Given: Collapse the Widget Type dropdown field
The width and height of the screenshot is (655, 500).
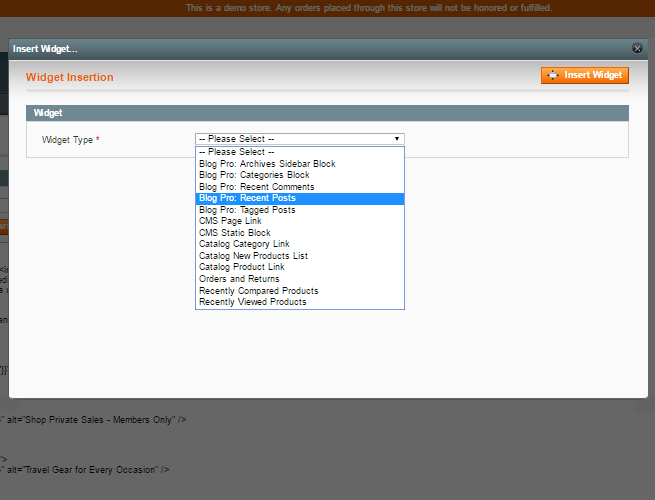Looking at the screenshot, I should tap(299, 139).
